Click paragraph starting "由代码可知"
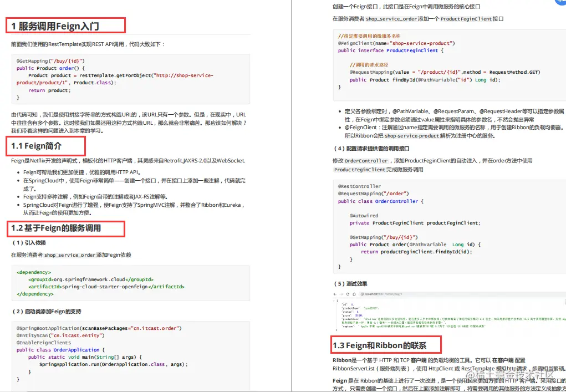 (x=129, y=123)
